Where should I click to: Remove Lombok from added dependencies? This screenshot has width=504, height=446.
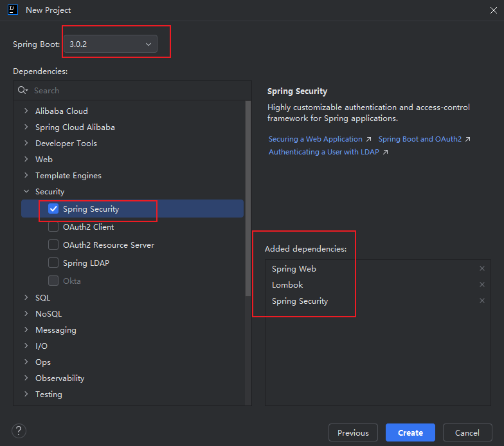pyautogui.click(x=482, y=284)
